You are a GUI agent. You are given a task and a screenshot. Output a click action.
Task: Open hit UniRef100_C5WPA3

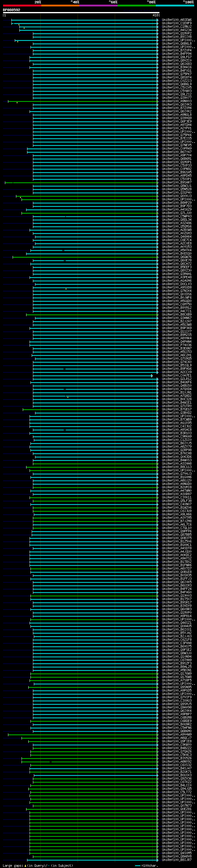pos(177,216)
